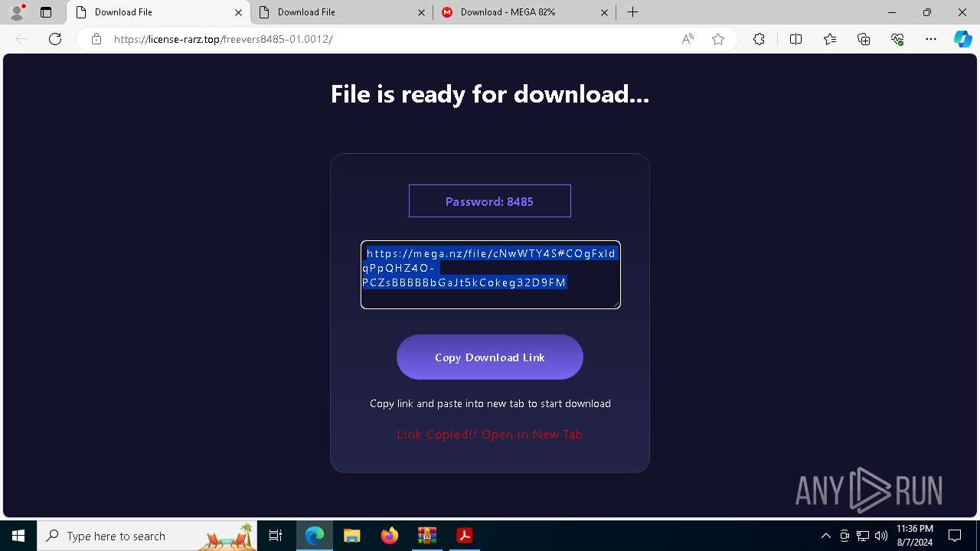
Task: Open the Windows Start menu
Action: point(18,536)
